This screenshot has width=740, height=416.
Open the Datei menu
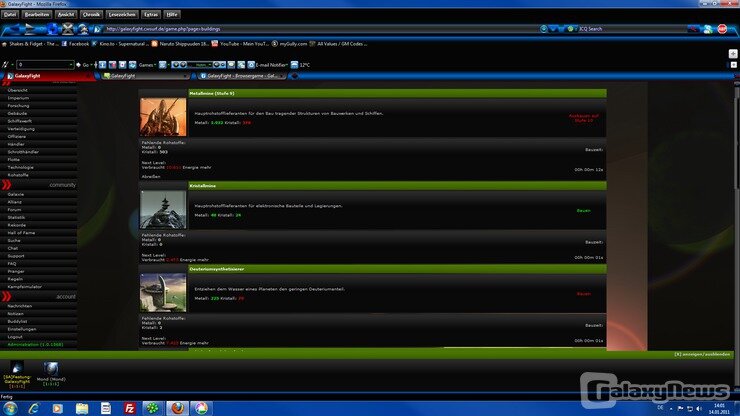tap(9, 15)
